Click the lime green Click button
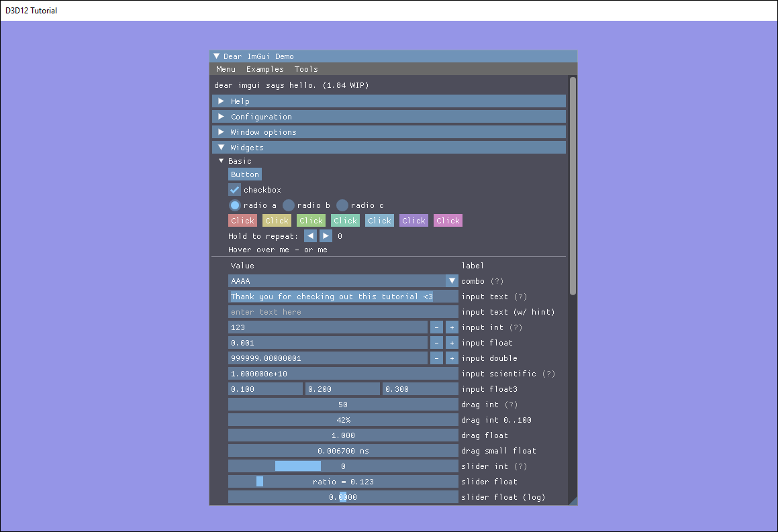778x532 pixels. point(311,221)
